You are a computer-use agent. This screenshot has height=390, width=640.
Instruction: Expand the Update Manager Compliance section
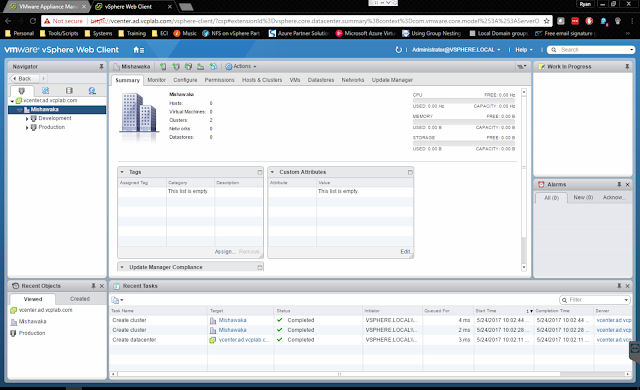[x=122, y=267]
